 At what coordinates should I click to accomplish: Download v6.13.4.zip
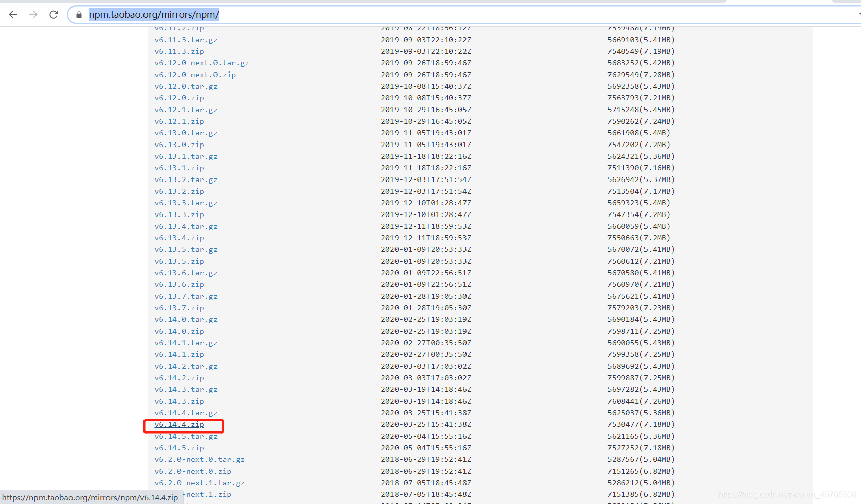click(180, 238)
